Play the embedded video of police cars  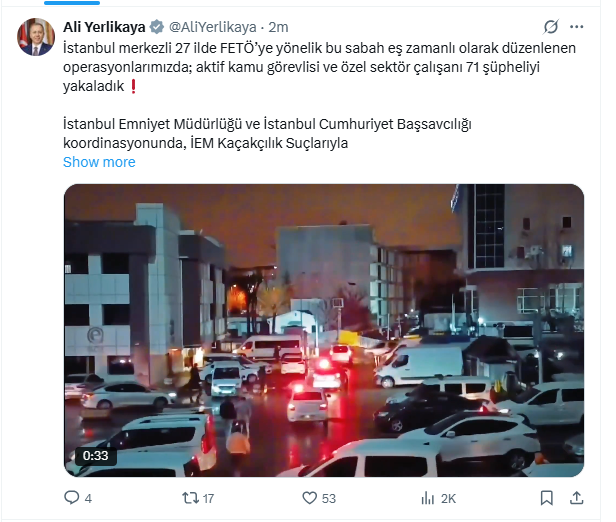coord(324,330)
